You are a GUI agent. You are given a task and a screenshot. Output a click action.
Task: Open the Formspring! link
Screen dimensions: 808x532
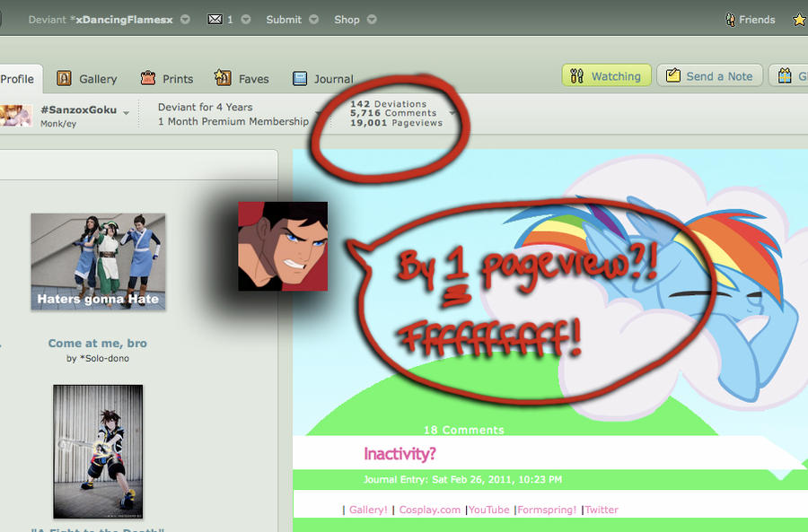[547, 510]
